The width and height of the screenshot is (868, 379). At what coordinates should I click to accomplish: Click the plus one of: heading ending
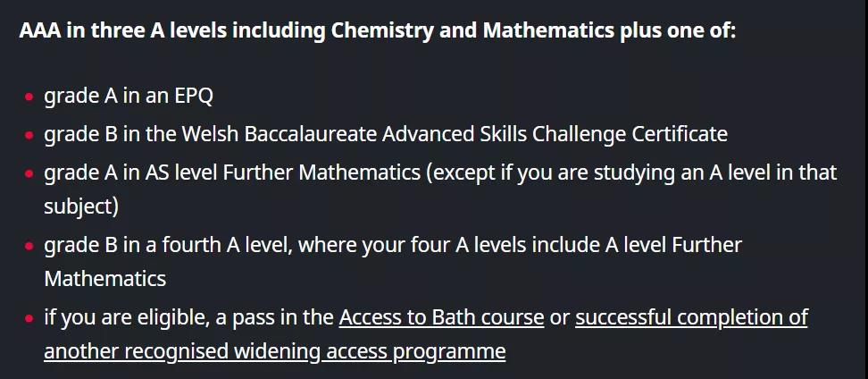674,30
